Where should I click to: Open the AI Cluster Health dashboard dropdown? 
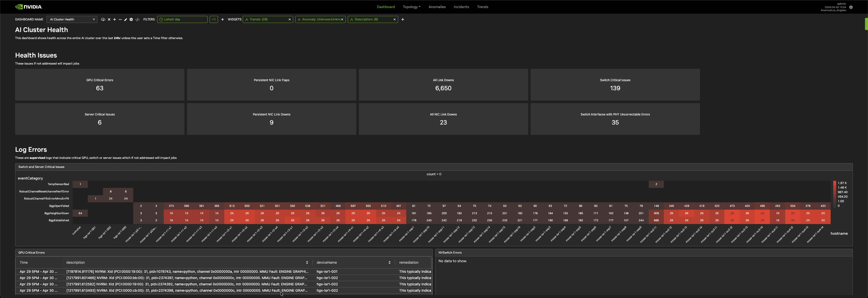click(72, 19)
